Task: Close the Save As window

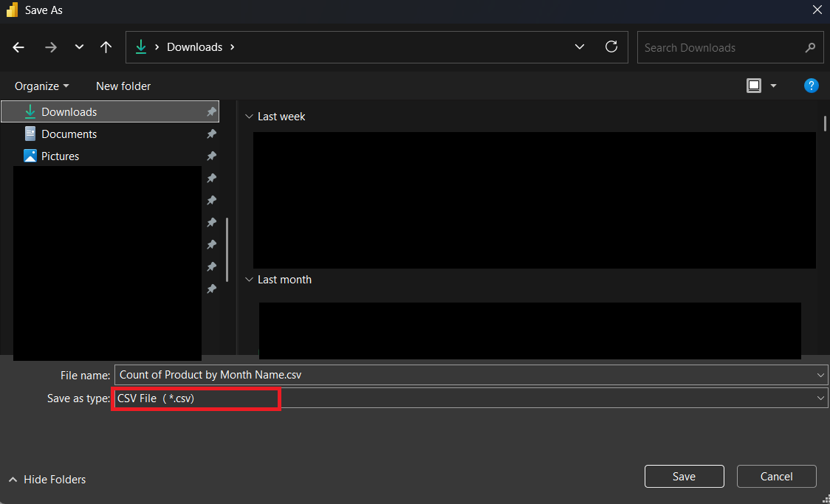Action: tap(817, 10)
